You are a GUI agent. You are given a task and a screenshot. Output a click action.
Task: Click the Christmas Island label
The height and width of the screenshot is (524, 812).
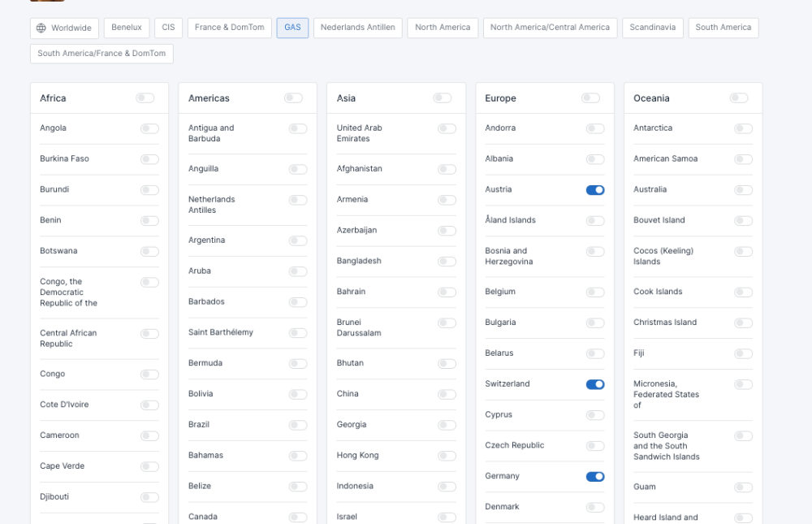665,322
